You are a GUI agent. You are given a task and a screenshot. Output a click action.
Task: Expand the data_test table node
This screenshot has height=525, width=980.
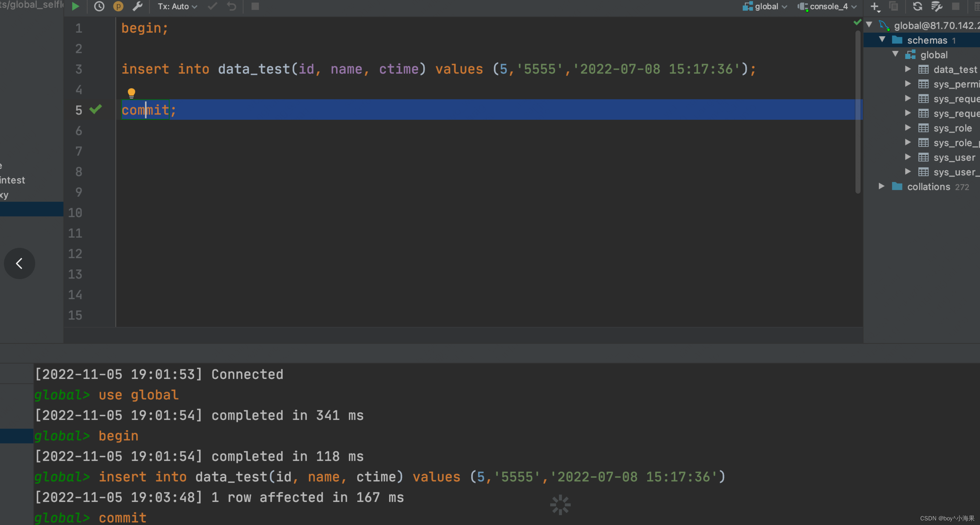(x=908, y=69)
